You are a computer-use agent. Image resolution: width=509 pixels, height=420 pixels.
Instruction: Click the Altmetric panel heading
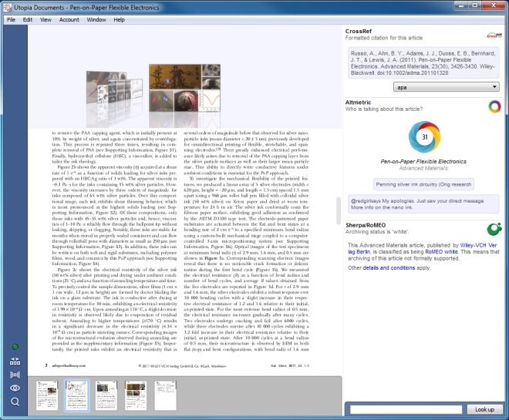click(358, 102)
